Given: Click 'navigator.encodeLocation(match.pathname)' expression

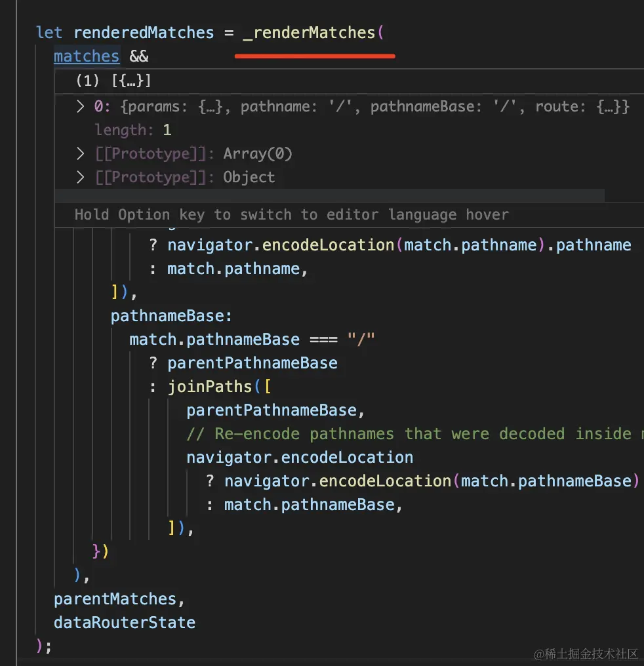Looking at the screenshot, I should click(x=356, y=246).
